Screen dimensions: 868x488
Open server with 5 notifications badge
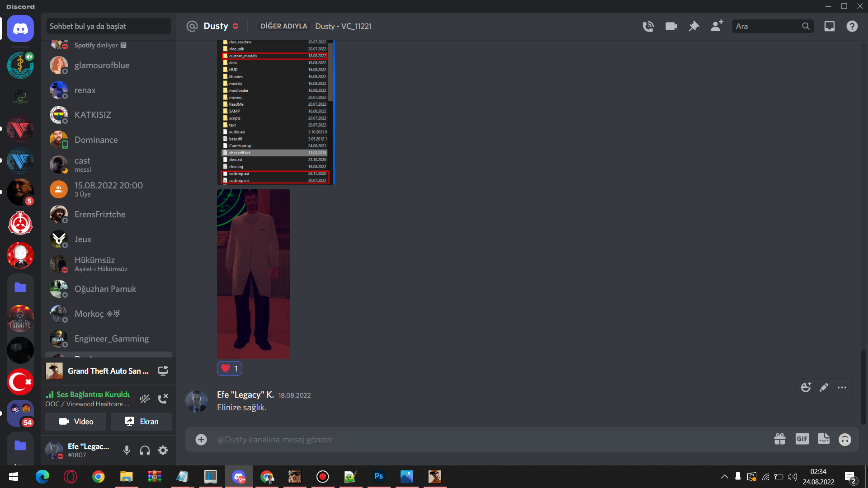tap(20, 192)
